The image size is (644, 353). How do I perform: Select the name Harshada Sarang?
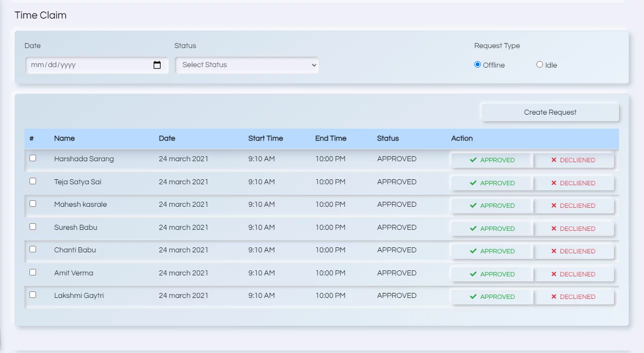(84, 159)
